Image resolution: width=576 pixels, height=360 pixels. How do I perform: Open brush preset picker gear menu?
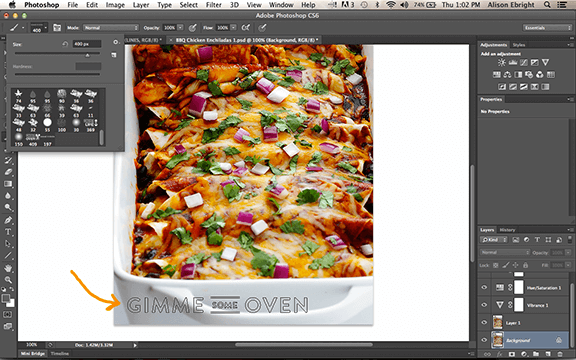click(x=116, y=43)
